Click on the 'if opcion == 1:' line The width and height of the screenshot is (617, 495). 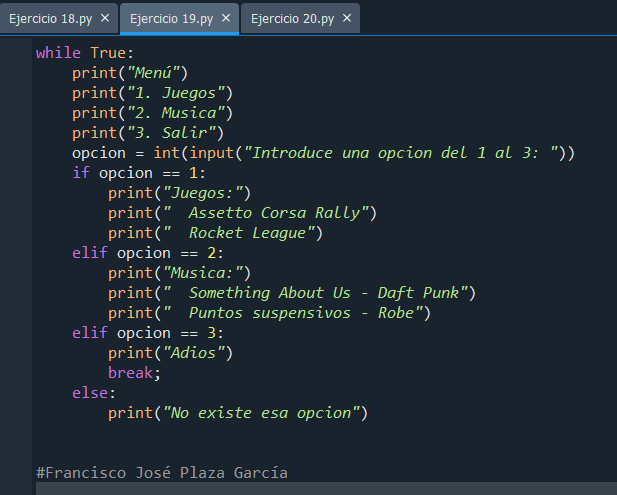click(138, 173)
